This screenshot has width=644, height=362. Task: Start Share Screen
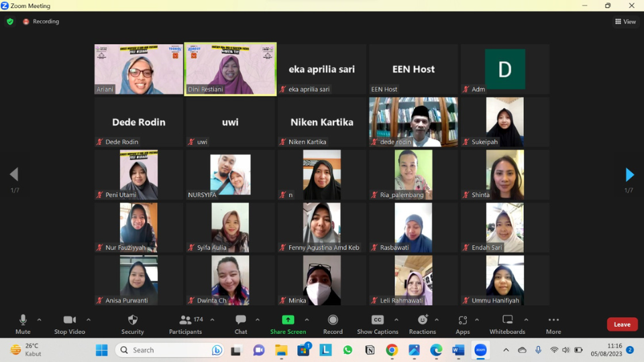tap(288, 324)
